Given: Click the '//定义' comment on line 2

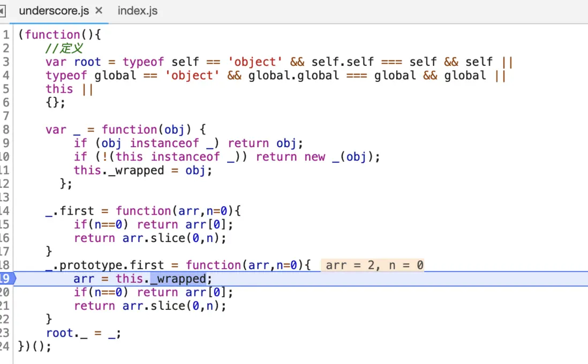Looking at the screenshot, I should [64, 48].
